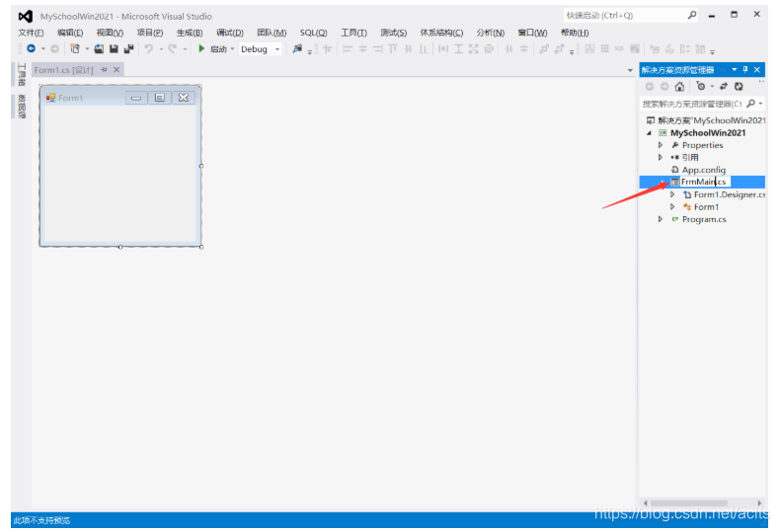This screenshot has height=532, width=780.
Task: Click the New Project toolbar icon
Action: coord(75,48)
